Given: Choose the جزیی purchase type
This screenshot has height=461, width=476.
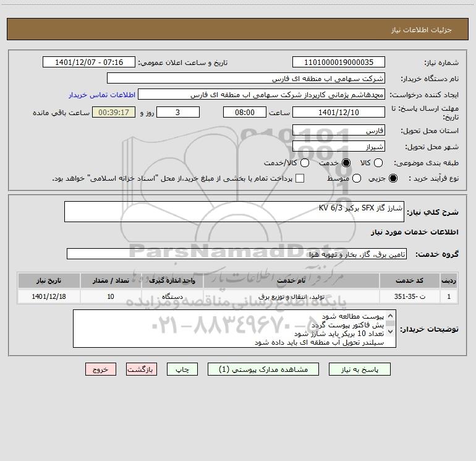Looking at the screenshot, I should [x=393, y=178].
